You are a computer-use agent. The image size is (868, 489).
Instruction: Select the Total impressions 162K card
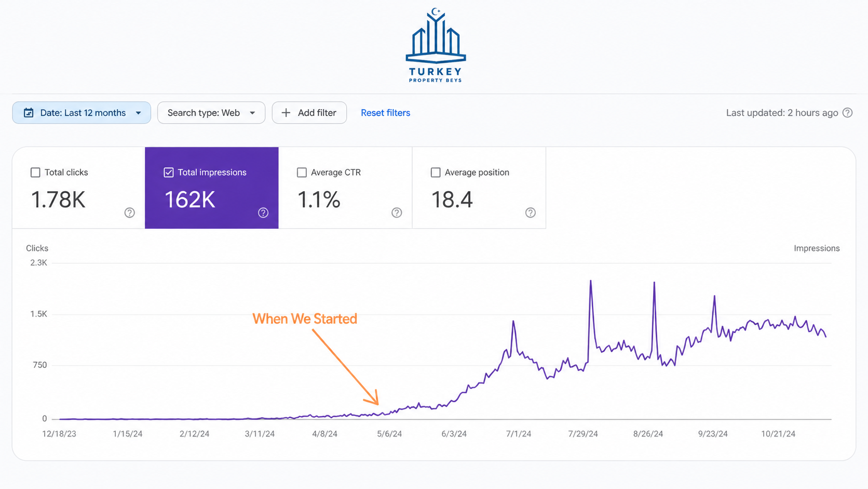coord(212,188)
